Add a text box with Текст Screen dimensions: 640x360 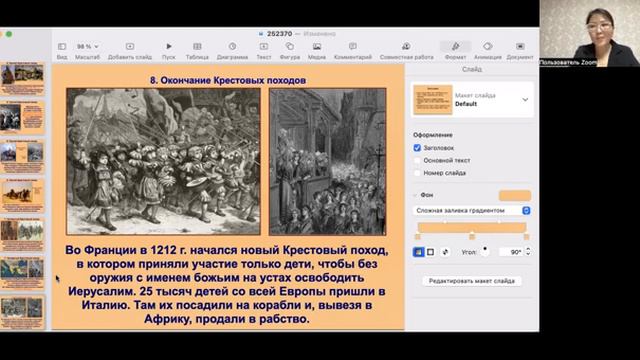tap(264, 51)
